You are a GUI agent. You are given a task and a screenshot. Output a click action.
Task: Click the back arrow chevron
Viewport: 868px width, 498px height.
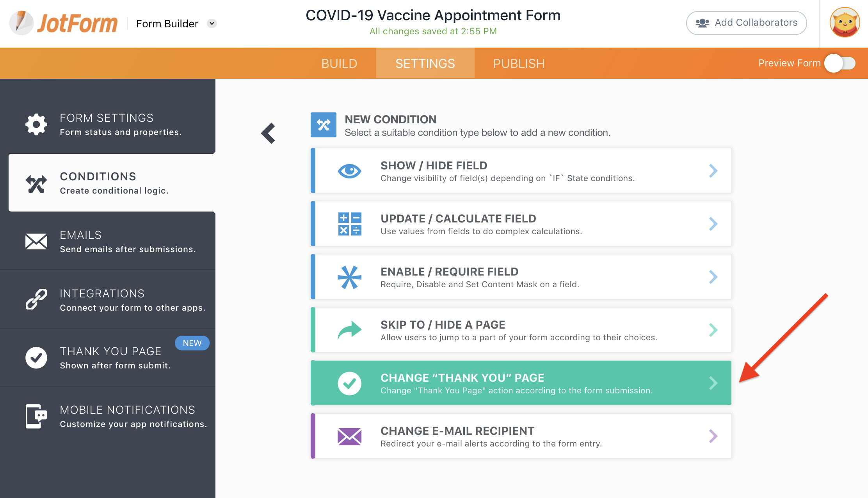269,133
